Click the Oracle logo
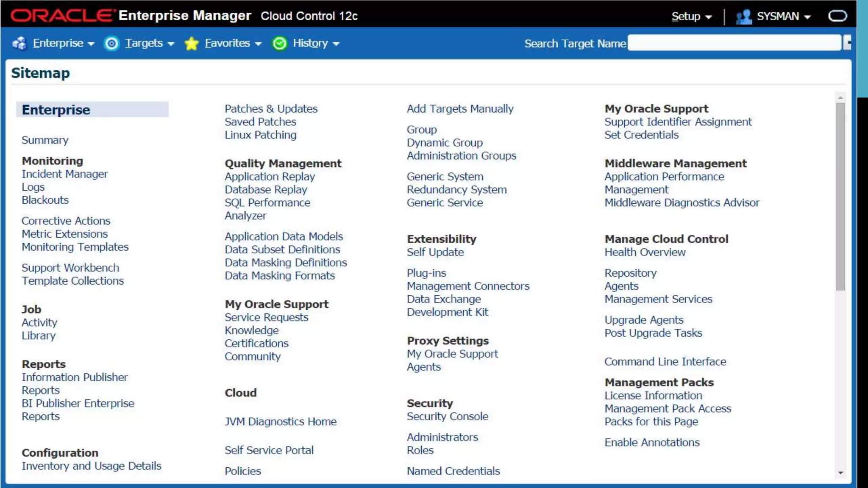Image resolution: width=868 pixels, height=488 pixels. (63, 16)
